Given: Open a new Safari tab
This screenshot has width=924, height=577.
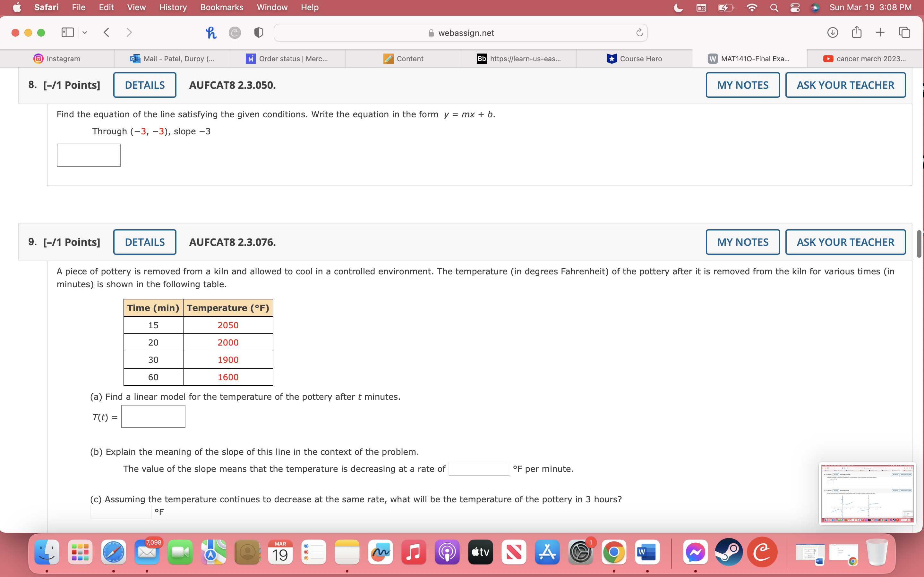Looking at the screenshot, I should pos(880,32).
